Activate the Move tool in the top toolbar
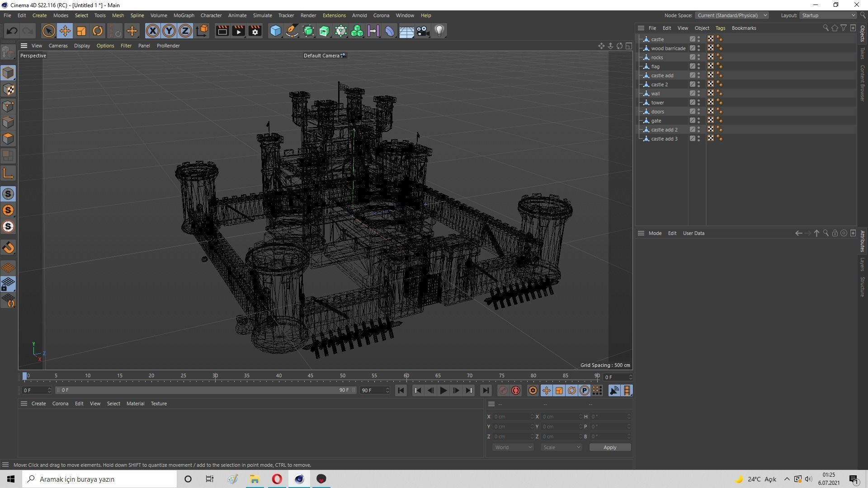The width and height of the screenshot is (868, 488). (65, 31)
